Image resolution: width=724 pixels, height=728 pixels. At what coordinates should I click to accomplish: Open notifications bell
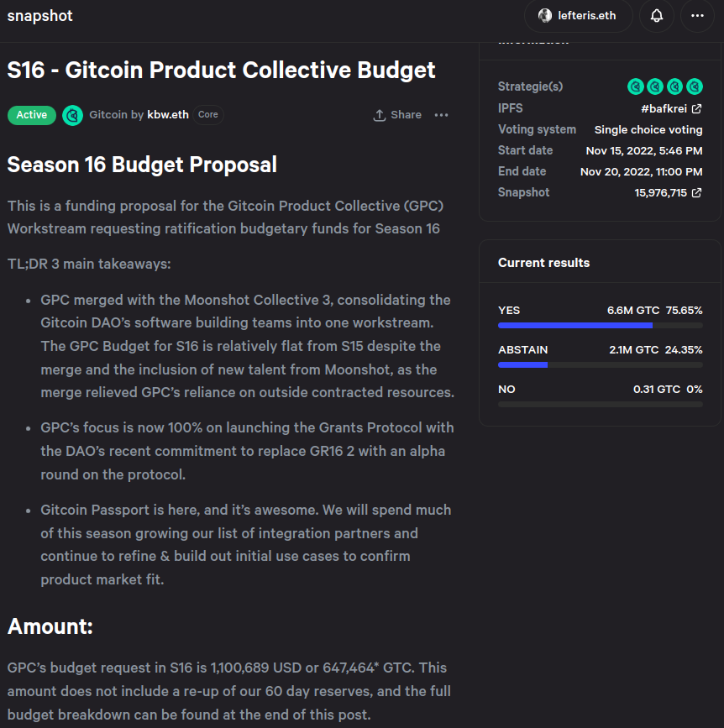click(x=656, y=16)
